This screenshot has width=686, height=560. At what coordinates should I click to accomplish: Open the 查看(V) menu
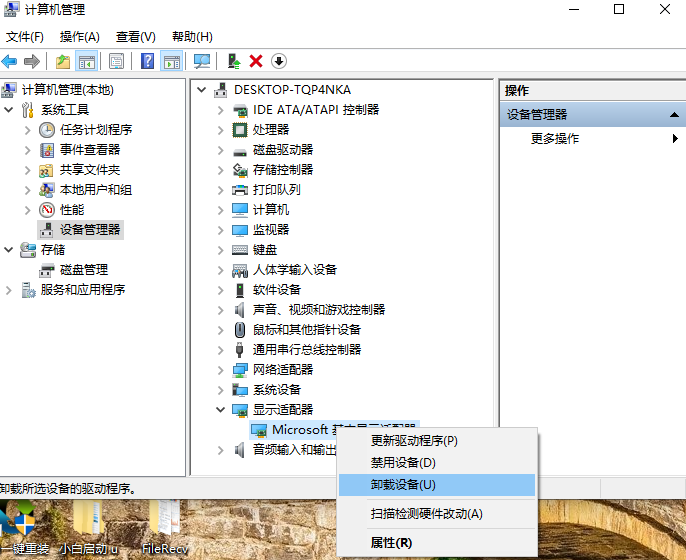pyautogui.click(x=135, y=37)
